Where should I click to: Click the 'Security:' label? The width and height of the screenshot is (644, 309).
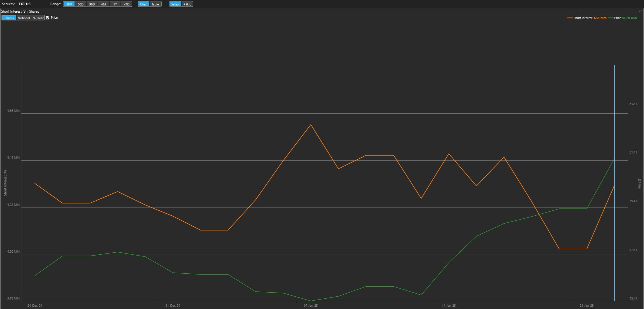[x=8, y=4]
